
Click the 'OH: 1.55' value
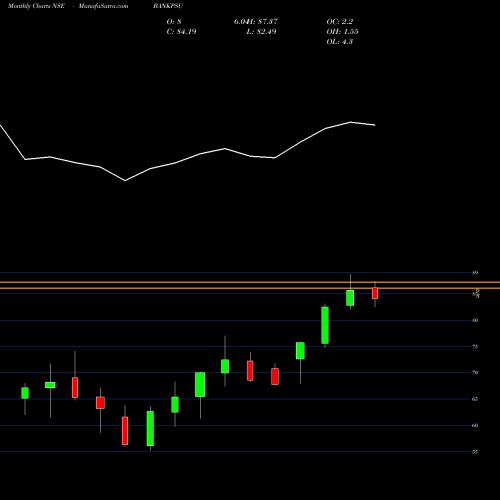pyautogui.click(x=342, y=32)
